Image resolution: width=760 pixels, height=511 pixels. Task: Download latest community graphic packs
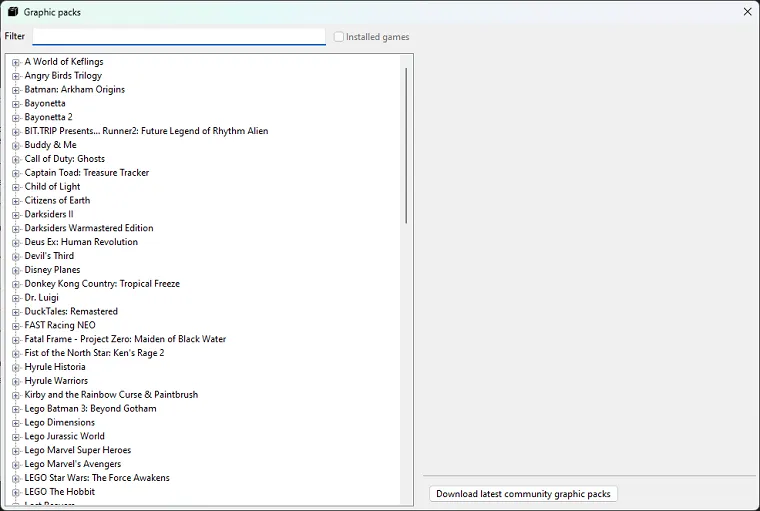523,494
